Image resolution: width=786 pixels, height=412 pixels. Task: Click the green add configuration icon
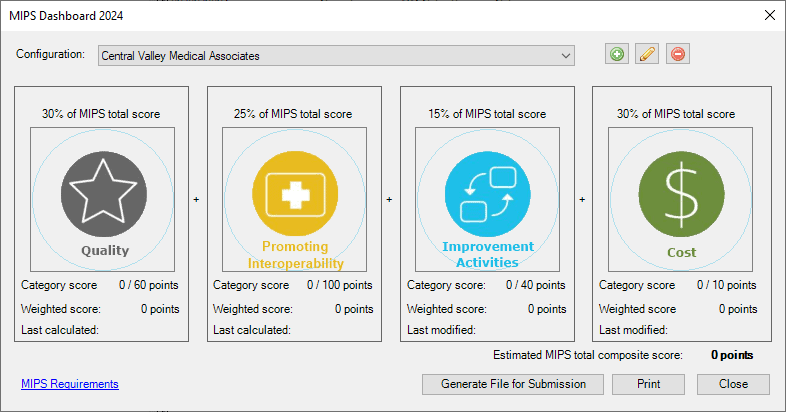click(x=617, y=54)
